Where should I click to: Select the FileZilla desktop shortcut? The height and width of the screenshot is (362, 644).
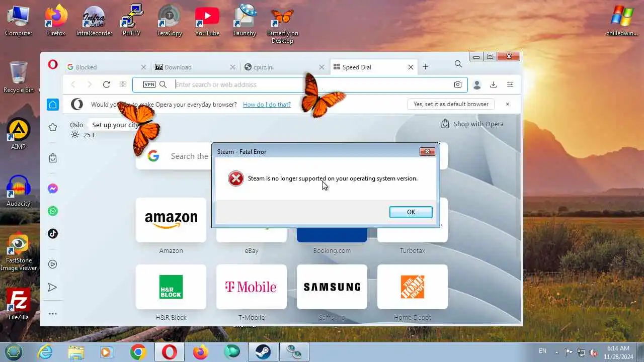click(x=19, y=304)
